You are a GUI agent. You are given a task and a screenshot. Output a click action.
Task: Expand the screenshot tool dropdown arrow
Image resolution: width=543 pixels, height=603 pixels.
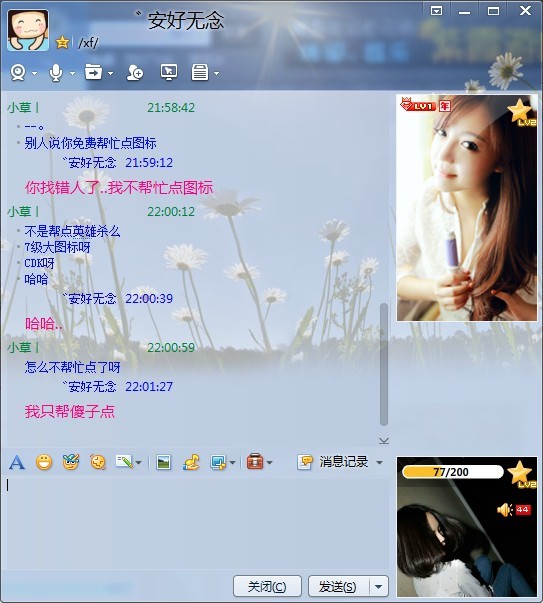pos(232,463)
